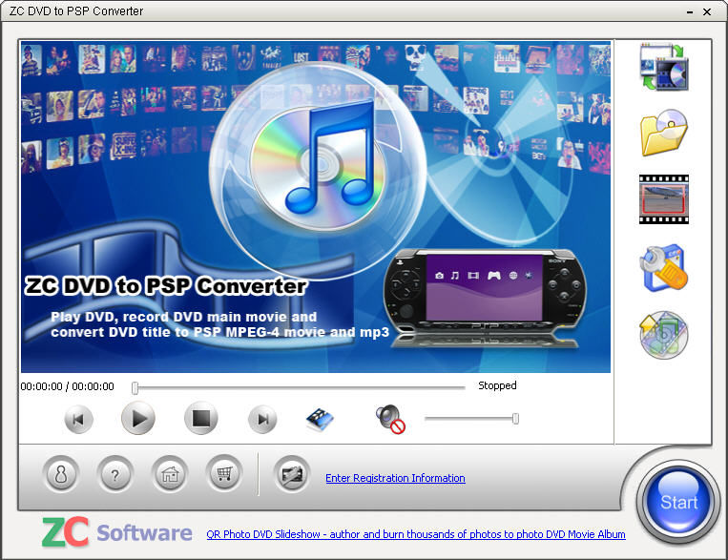The width and height of the screenshot is (728, 560).
Task: Visit homepage via house icon button
Action: tap(170, 474)
